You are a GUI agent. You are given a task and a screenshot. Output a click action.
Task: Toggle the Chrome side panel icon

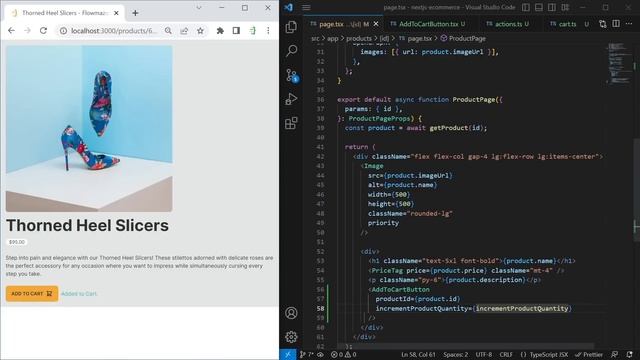pos(236,31)
